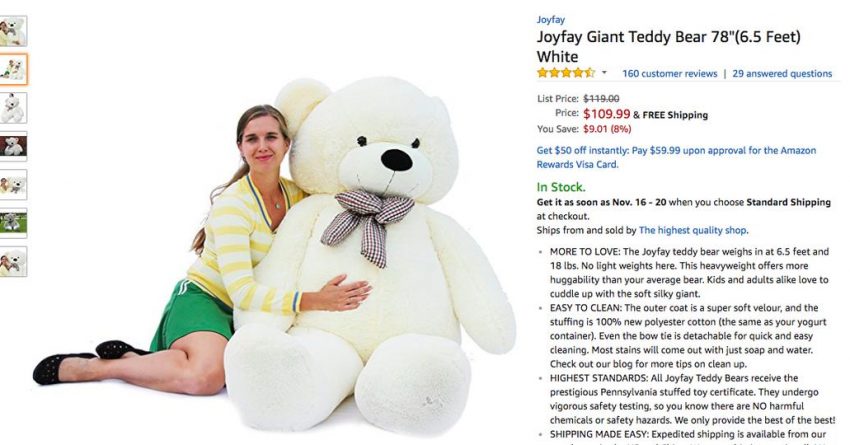View the third thumbnail of bear alone
The width and height of the screenshot is (850, 445).
(x=13, y=108)
